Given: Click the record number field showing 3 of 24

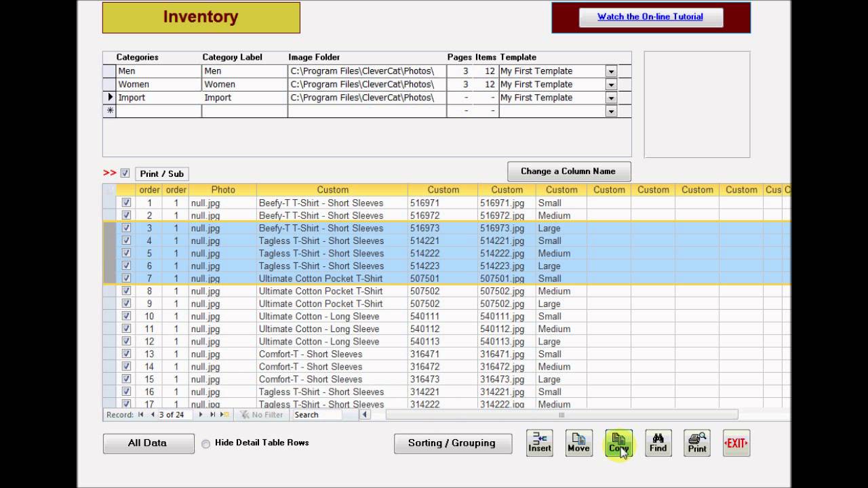Looking at the screenshot, I should 175,415.
